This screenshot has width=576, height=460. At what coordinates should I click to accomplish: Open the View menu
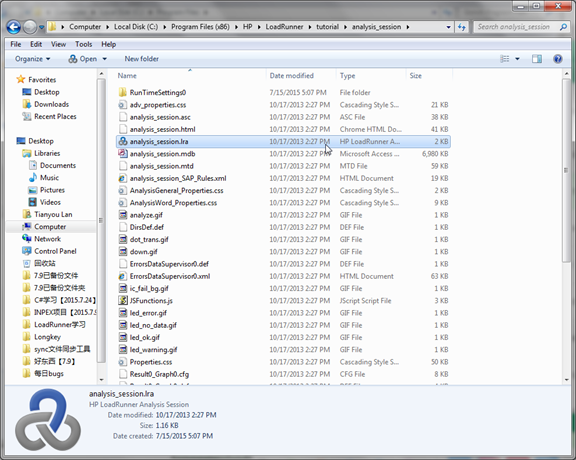click(x=58, y=44)
